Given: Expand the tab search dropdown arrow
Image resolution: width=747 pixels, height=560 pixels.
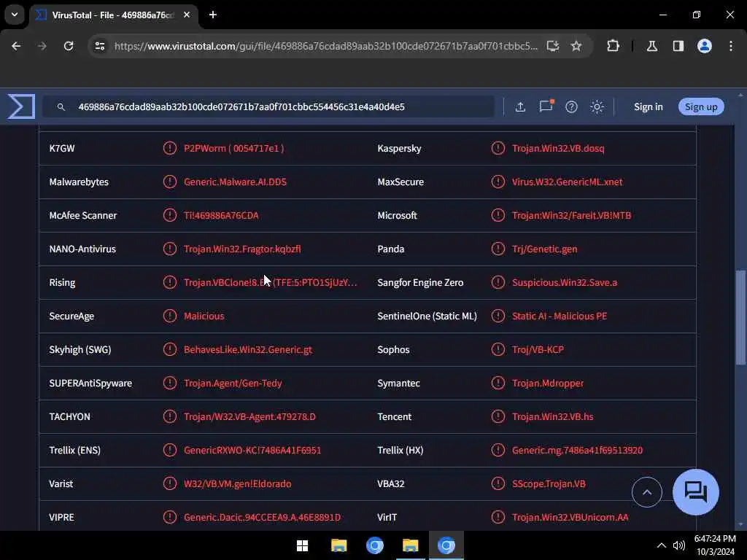Looking at the screenshot, I should (x=15, y=15).
